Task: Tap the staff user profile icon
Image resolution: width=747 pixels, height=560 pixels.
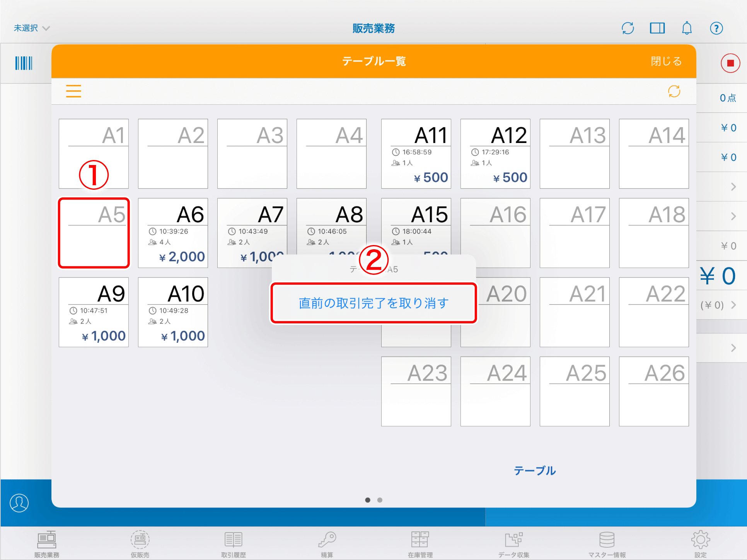Action: point(19,503)
